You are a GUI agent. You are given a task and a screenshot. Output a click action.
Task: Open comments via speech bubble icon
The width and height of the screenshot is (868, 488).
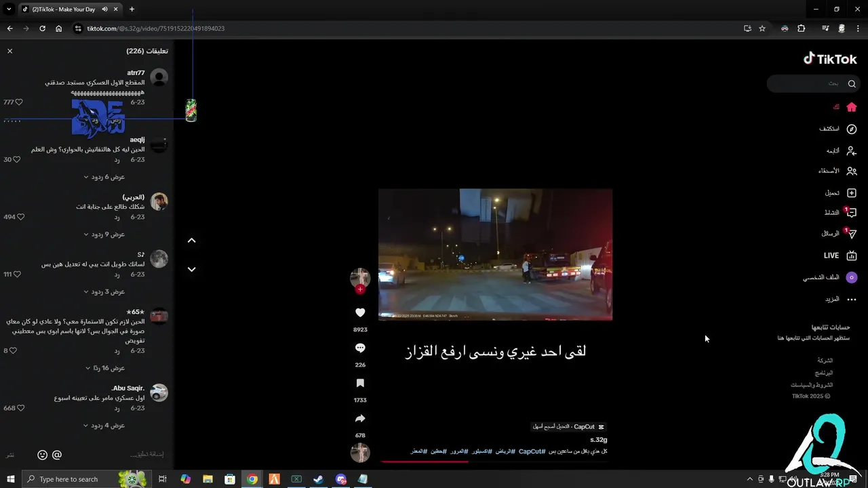click(360, 348)
